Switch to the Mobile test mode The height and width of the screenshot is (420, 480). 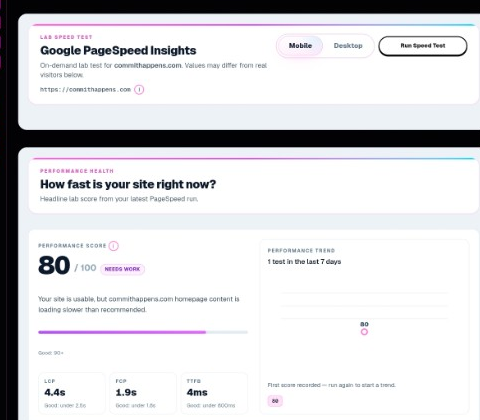[x=300, y=46]
